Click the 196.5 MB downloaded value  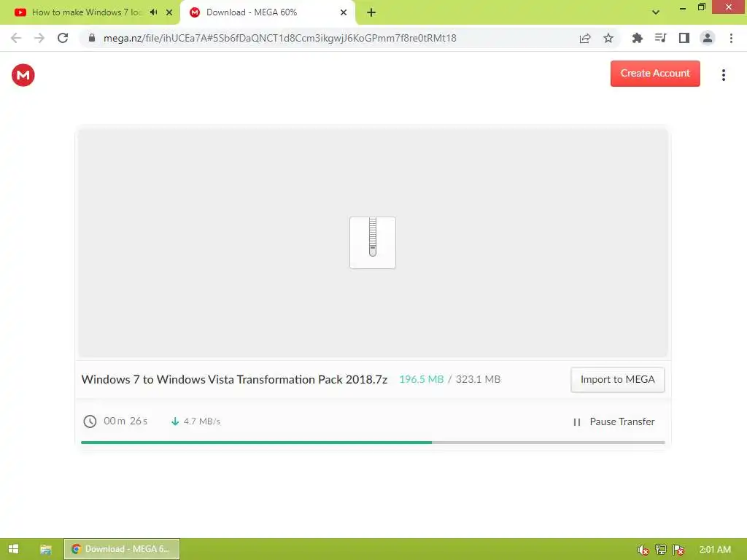421,379
